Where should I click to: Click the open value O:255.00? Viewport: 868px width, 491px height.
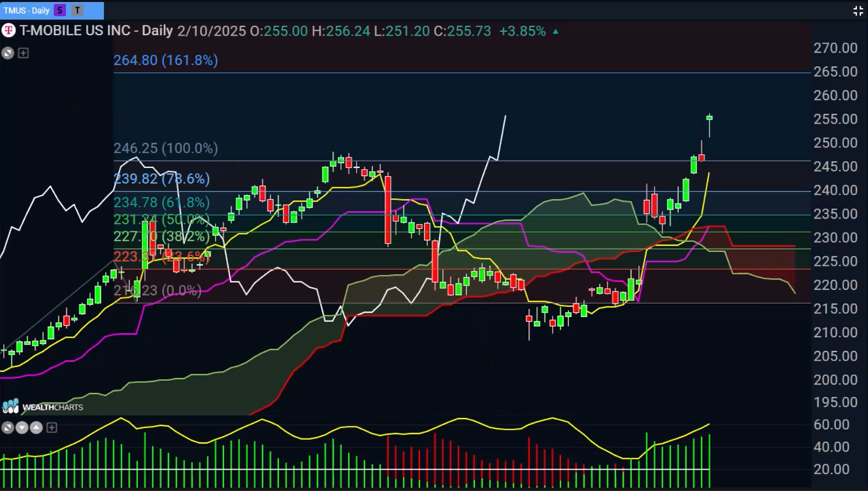coord(279,31)
